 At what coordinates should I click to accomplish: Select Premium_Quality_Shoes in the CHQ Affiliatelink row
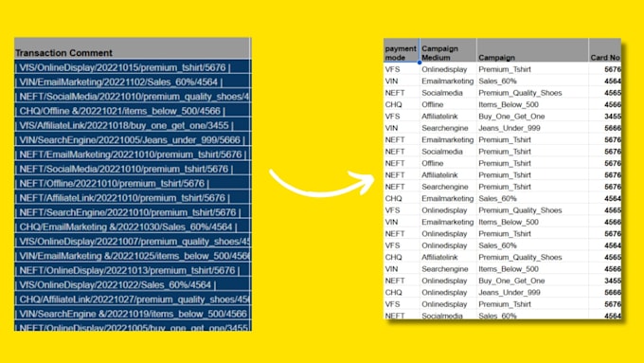(520, 257)
